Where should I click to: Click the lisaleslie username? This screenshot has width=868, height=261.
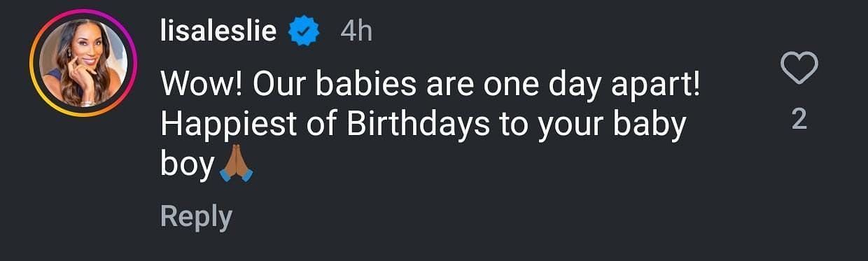coord(219,31)
